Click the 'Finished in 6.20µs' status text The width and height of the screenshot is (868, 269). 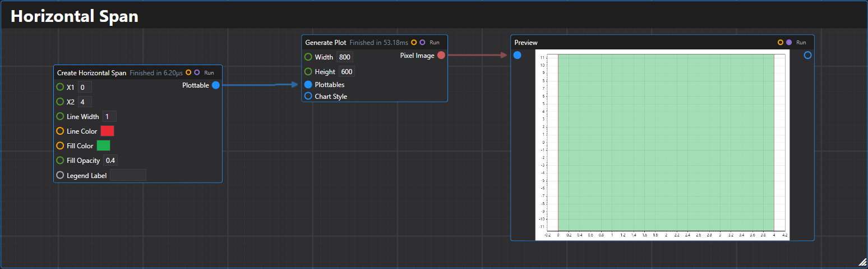[156, 73]
